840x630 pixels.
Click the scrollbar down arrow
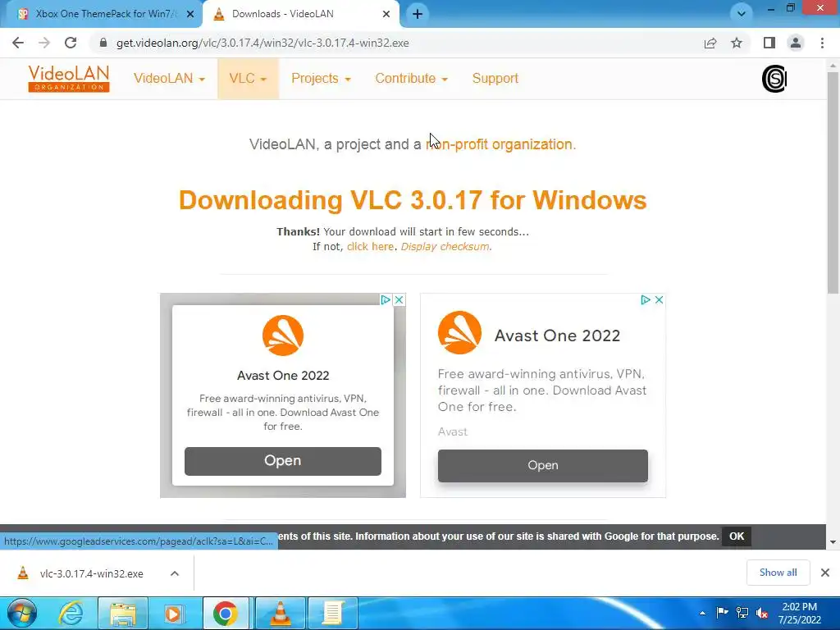click(x=833, y=542)
